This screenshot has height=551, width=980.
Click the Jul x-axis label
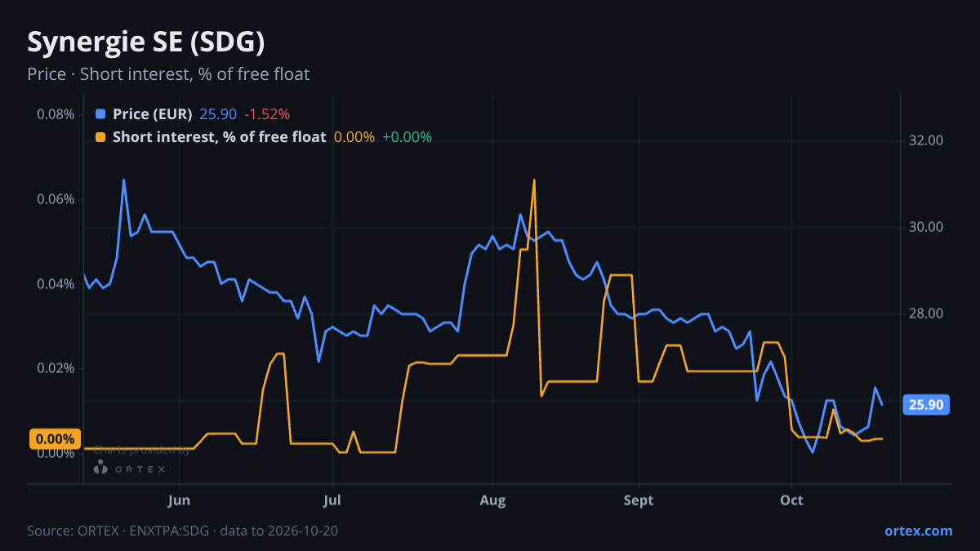[x=332, y=500]
